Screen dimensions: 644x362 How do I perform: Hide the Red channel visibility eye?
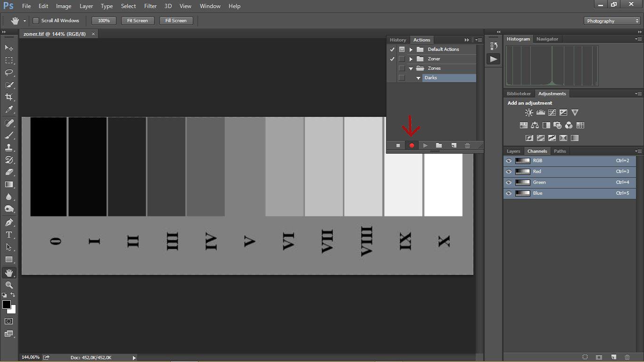pyautogui.click(x=509, y=172)
